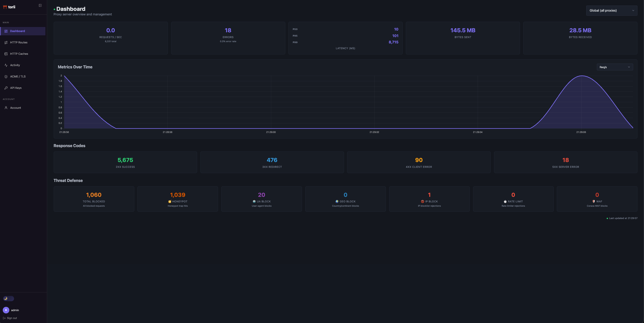The image size is (644, 323).
Task: Click the admin avatar circle
Action: (6, 310)
